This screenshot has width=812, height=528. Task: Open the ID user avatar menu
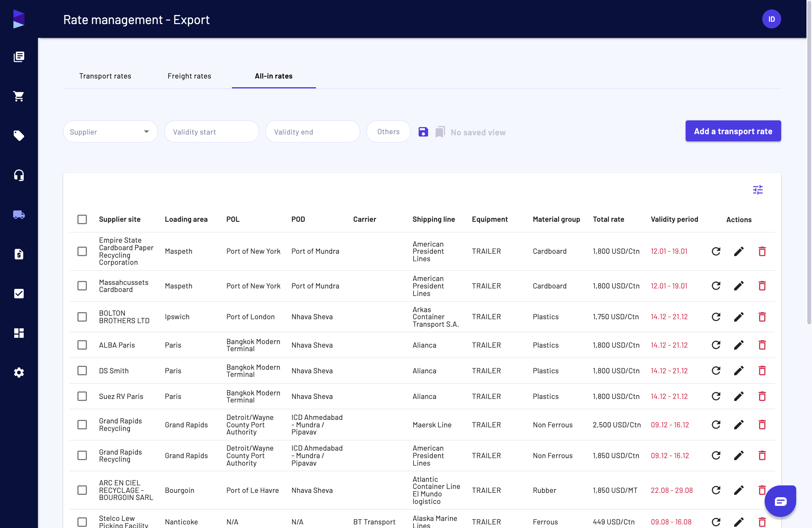772,19
